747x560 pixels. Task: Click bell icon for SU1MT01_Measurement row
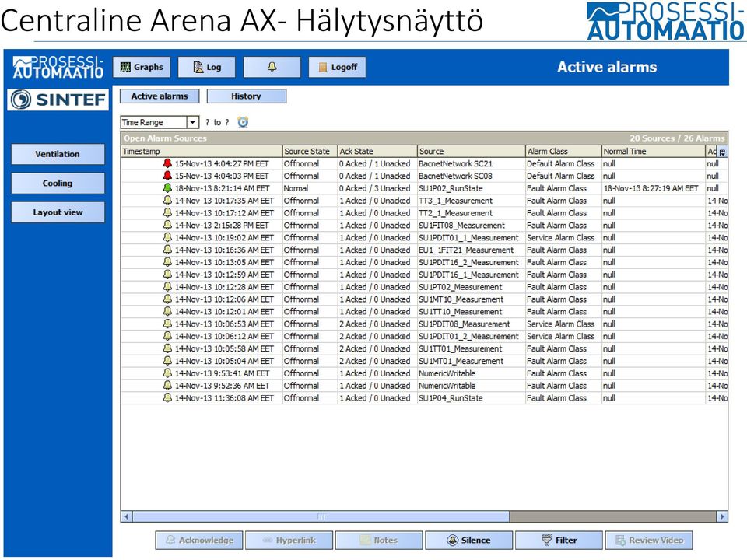point(167,362)
